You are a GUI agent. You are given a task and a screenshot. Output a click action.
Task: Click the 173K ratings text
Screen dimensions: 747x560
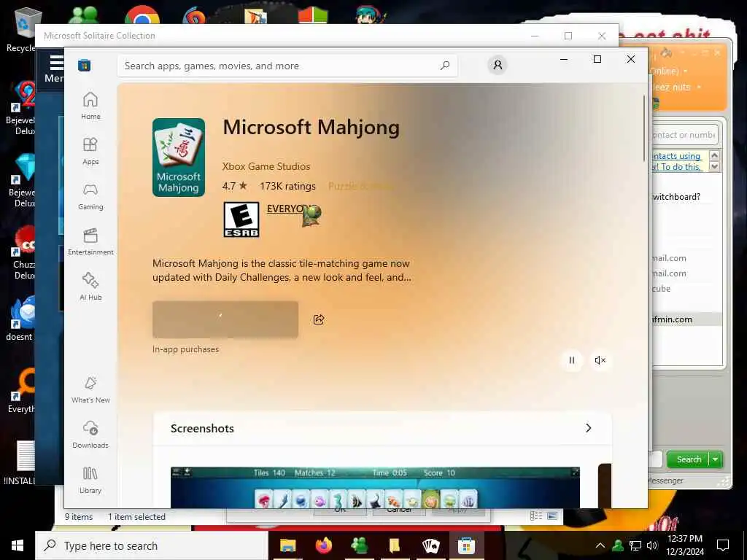tap(287, 186)
